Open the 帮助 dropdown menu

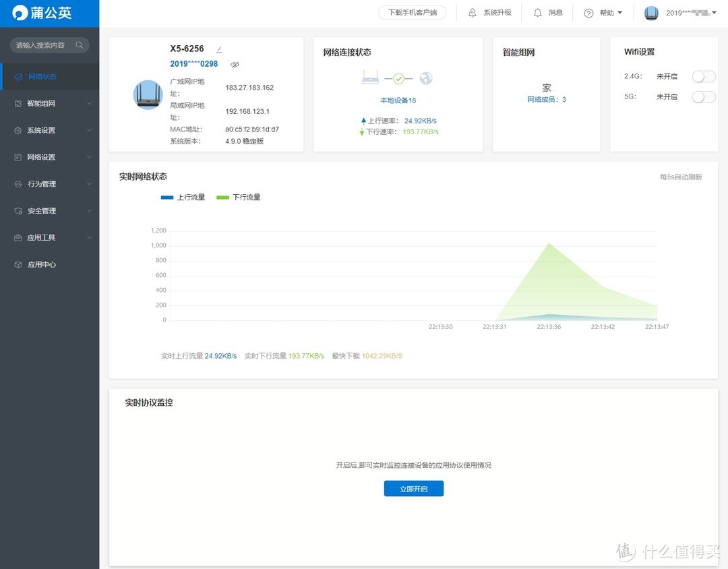coord(603,13)
